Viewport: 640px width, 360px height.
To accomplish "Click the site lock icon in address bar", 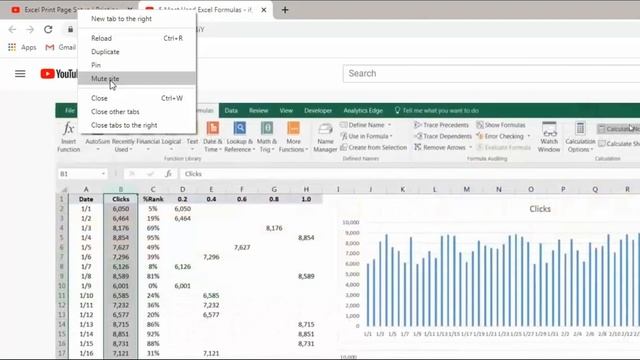I will (70, 29).
